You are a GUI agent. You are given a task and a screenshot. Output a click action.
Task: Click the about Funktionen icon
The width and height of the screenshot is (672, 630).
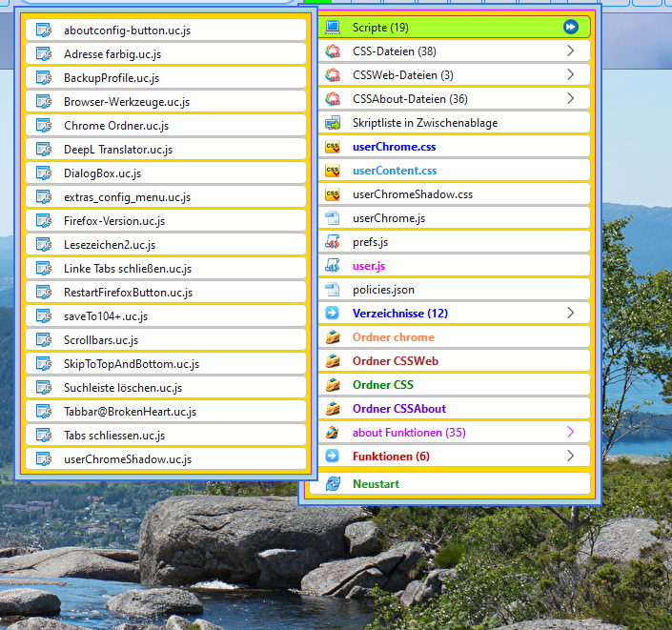click(x=333, y=433)
